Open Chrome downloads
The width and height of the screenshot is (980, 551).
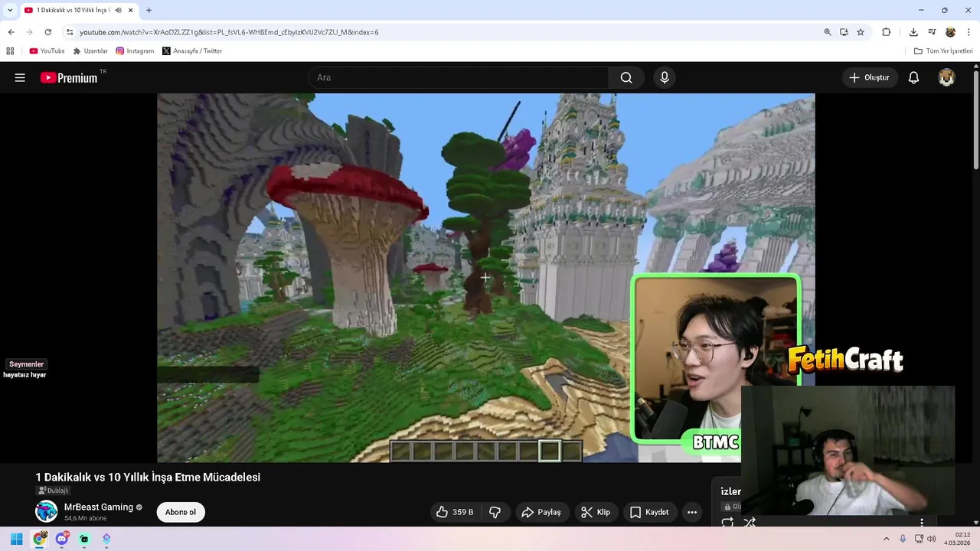point(913,32)
